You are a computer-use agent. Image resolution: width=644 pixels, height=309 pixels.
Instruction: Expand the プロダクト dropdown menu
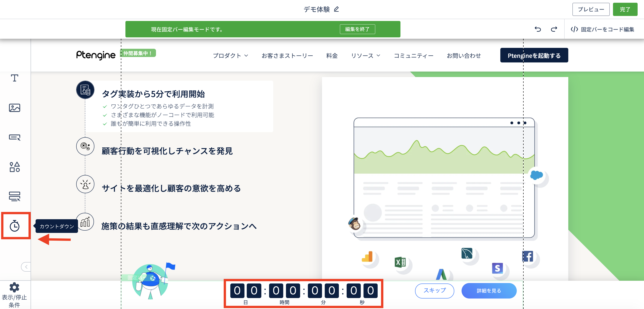click(x=230, y=55)
